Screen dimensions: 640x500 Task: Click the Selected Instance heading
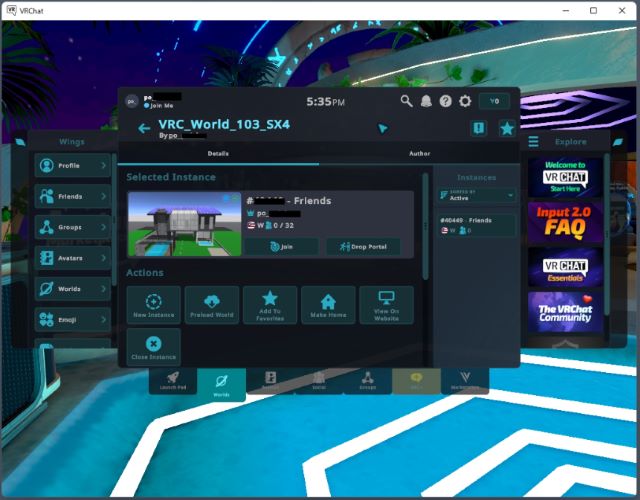(171, 177)
